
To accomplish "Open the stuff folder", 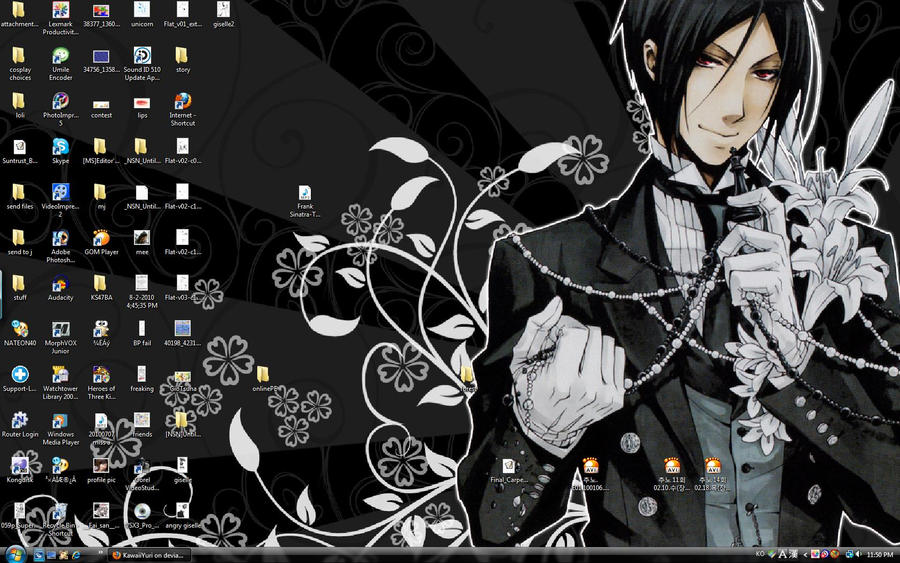I will [x=20, y=288].
